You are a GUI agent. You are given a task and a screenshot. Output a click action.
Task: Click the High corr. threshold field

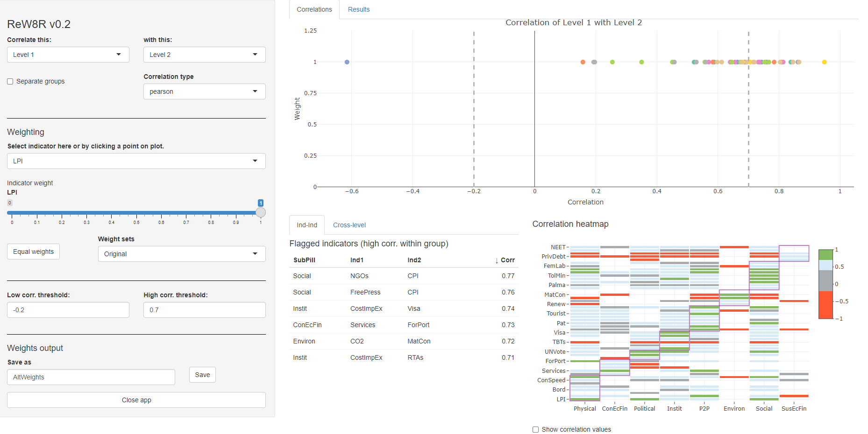204,310
